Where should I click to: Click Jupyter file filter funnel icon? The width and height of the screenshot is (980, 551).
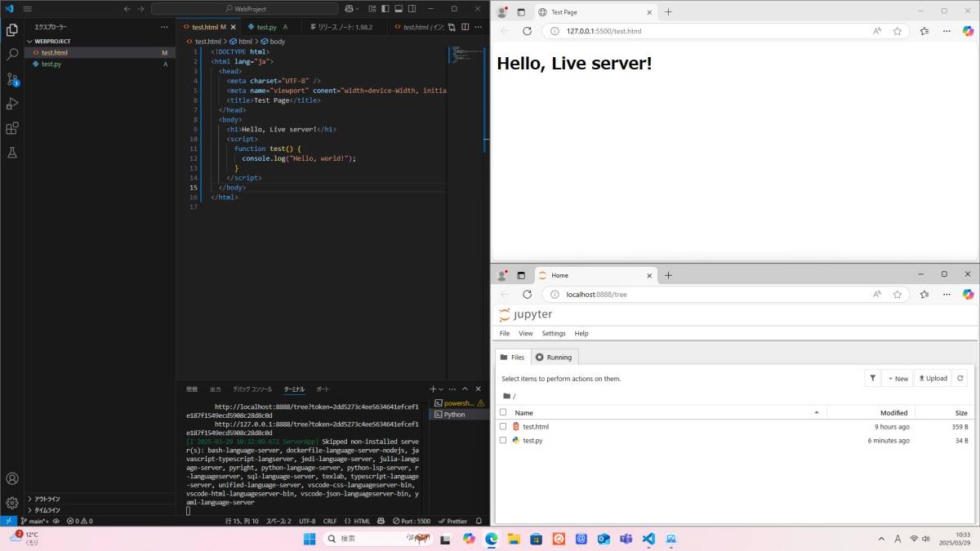coord(873,378)
